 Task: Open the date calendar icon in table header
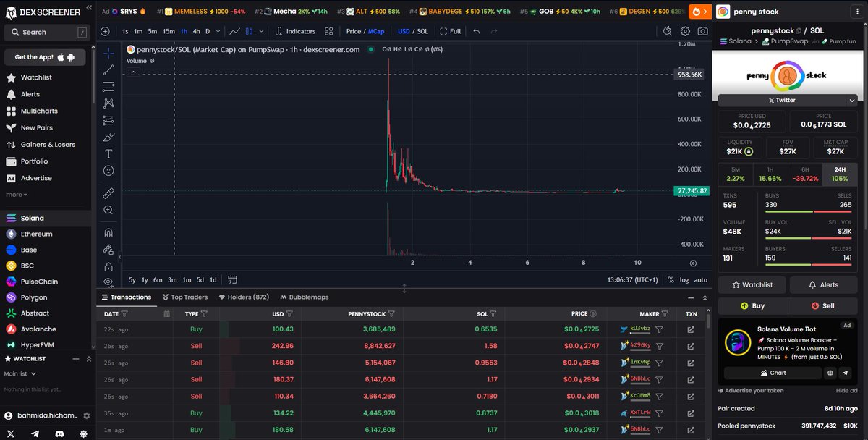(167, 314)
